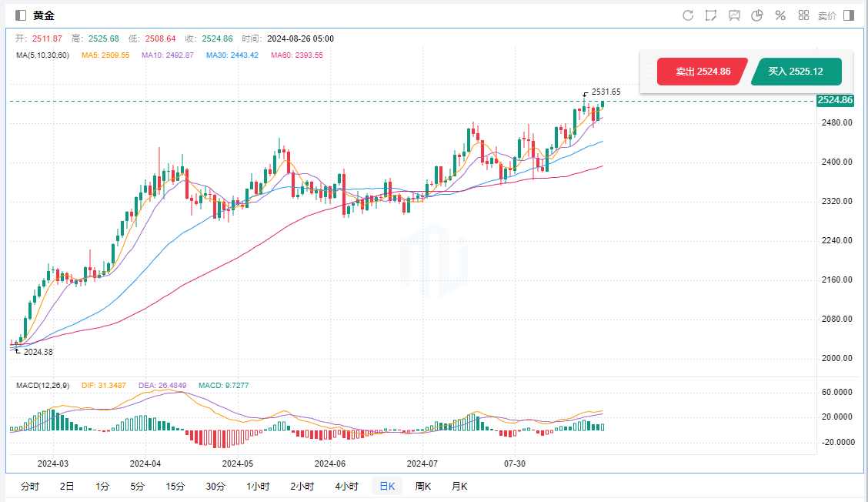Click the 卖出 2524.86 sell button
The image size is (868, 502).
(702, 72)
